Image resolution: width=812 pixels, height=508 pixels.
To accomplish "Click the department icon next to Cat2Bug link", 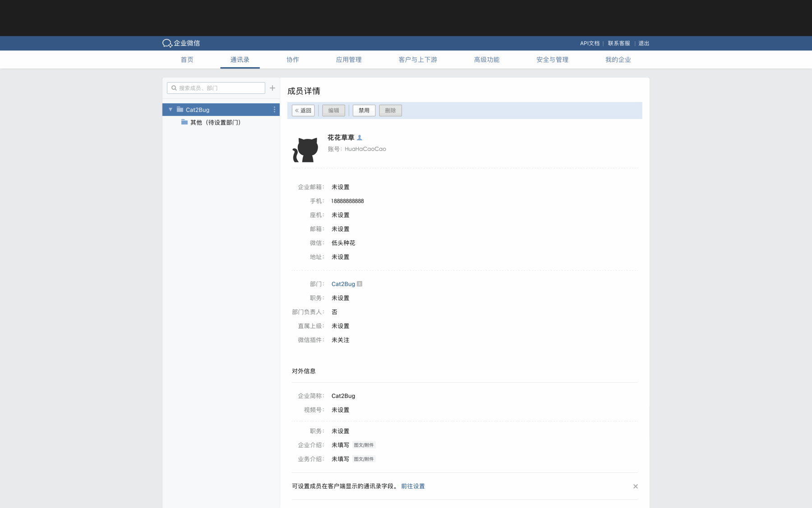I will coord(360,284).
